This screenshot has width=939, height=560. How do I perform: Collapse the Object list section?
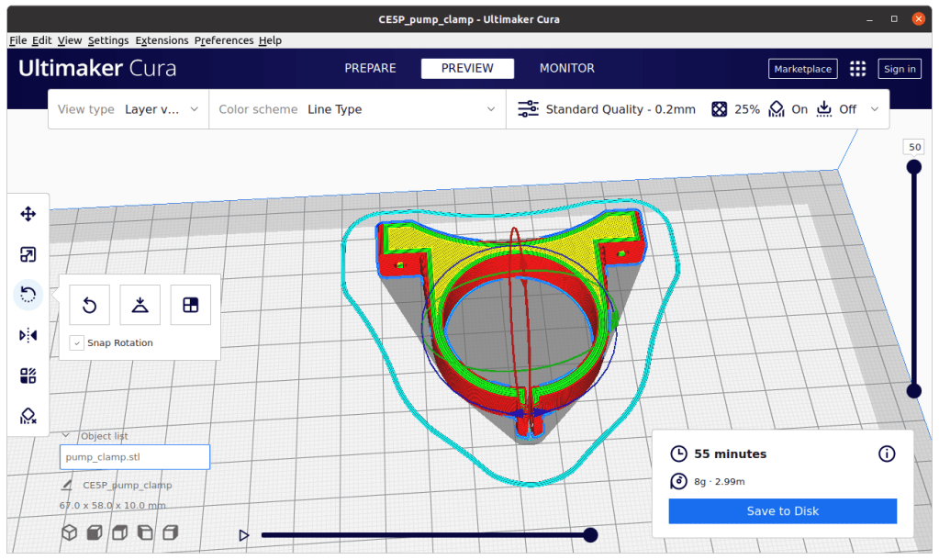pos(66,436)
